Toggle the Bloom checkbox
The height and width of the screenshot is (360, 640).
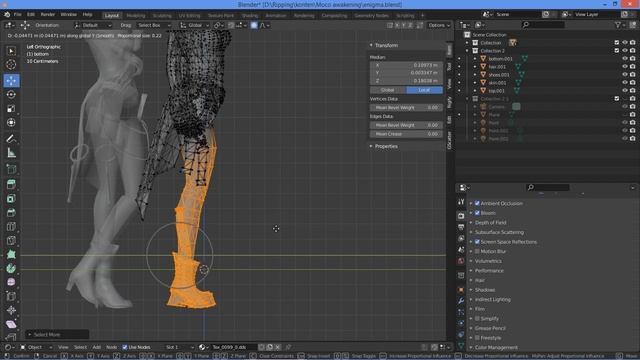[477, 213]
